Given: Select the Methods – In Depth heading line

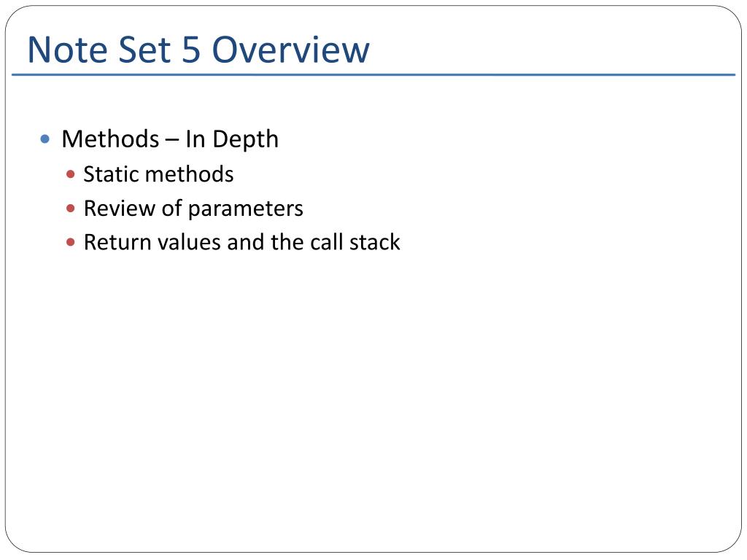Looking at the screenshot, I should 170,139.
